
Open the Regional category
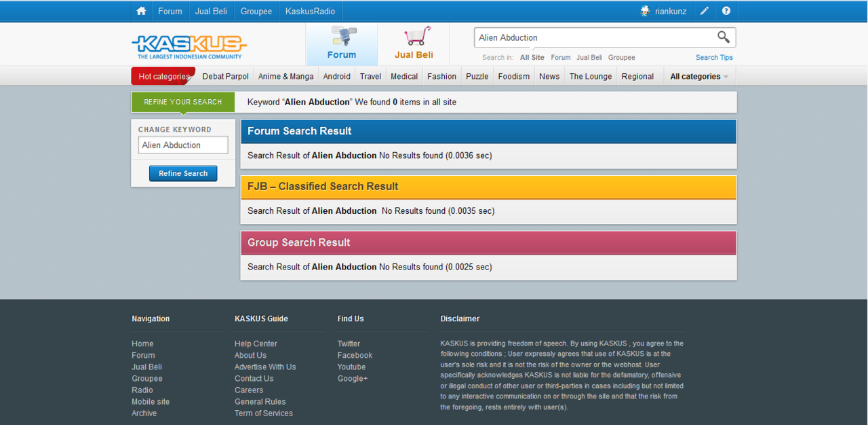pos(638,77)
